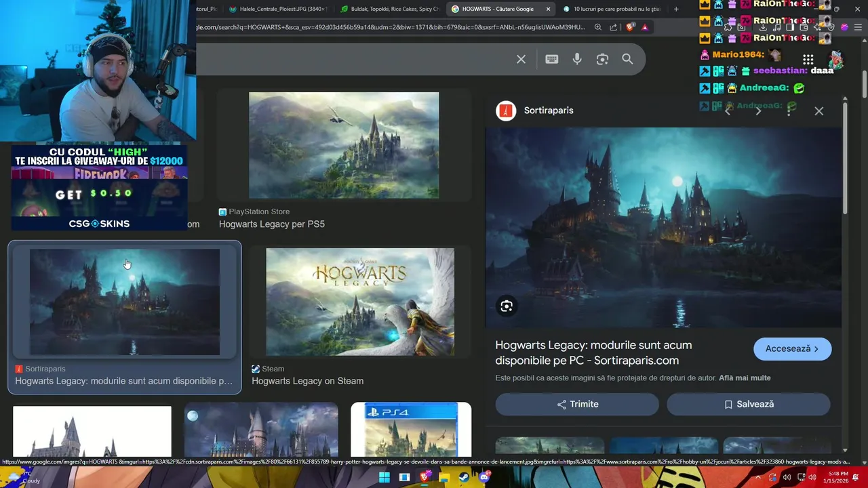Clear the Google search box with the X
868x488 pixels.
[521, 60]
